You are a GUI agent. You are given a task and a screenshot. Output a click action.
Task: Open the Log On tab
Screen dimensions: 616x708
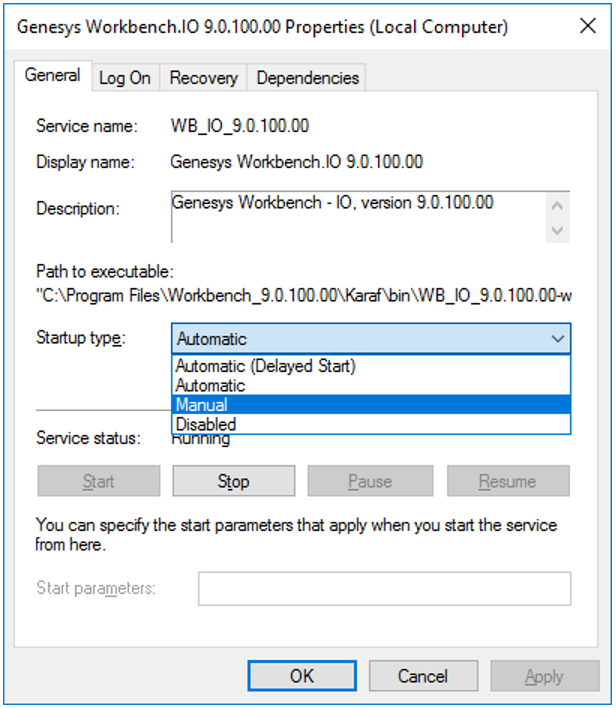[x=125, y=77]
